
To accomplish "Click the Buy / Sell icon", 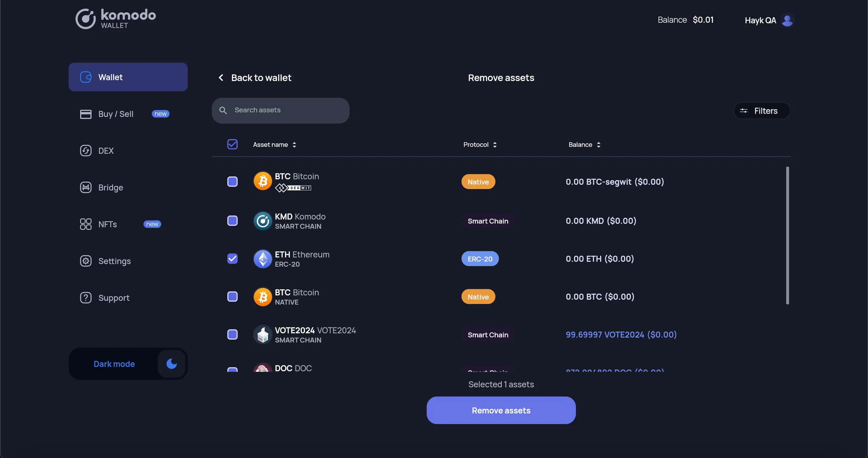I will coord(86,114).
